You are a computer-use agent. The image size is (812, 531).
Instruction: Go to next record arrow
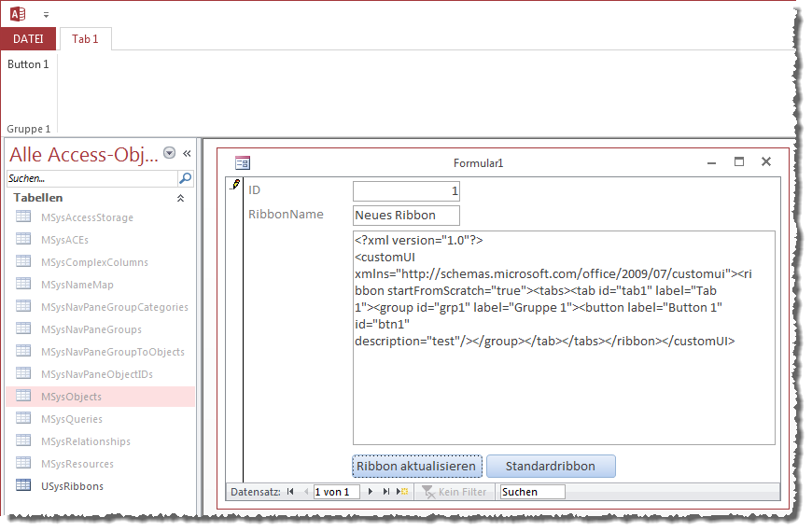[x=371, y=492]
